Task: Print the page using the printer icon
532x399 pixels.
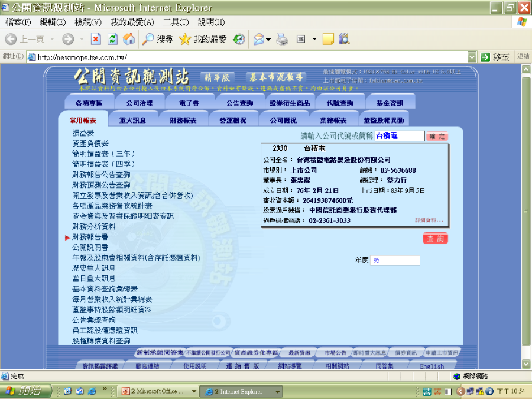Action: pos(282,40)
